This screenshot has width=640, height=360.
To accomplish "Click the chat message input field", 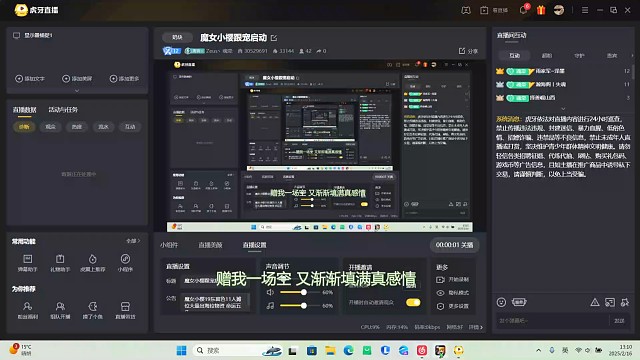I will 553,321.
